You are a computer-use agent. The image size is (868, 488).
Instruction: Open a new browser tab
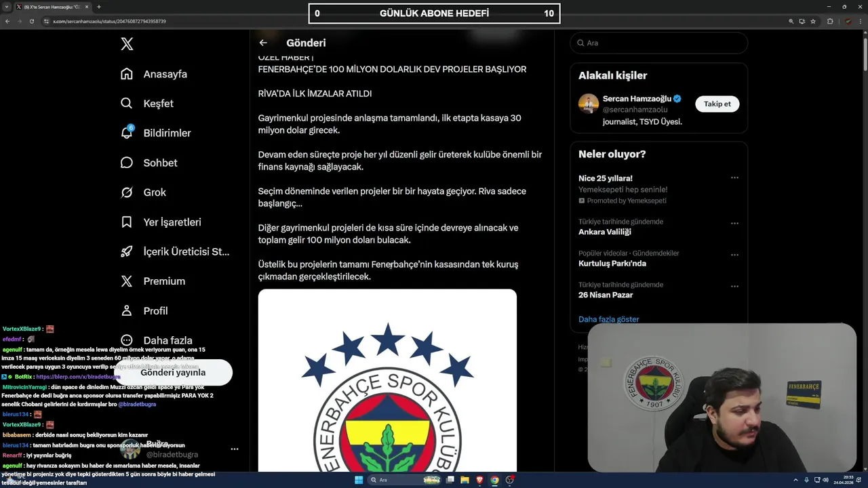click(x=99, y=7)
